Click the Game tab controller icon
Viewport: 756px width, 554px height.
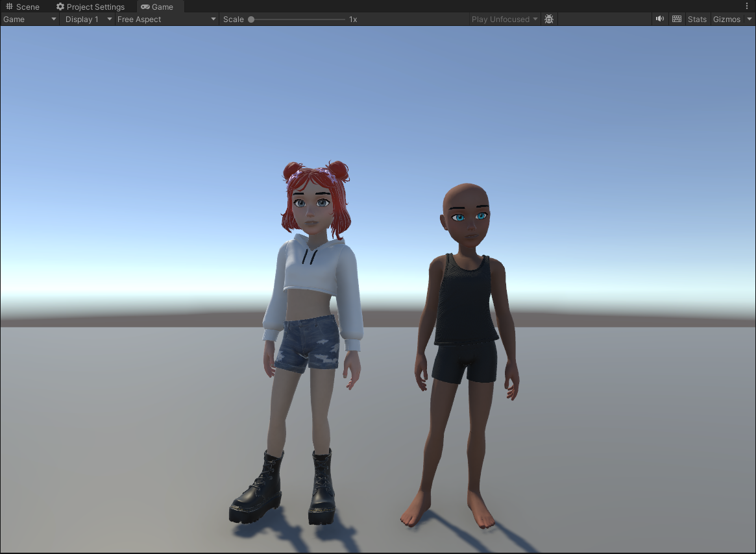[144, 6]
